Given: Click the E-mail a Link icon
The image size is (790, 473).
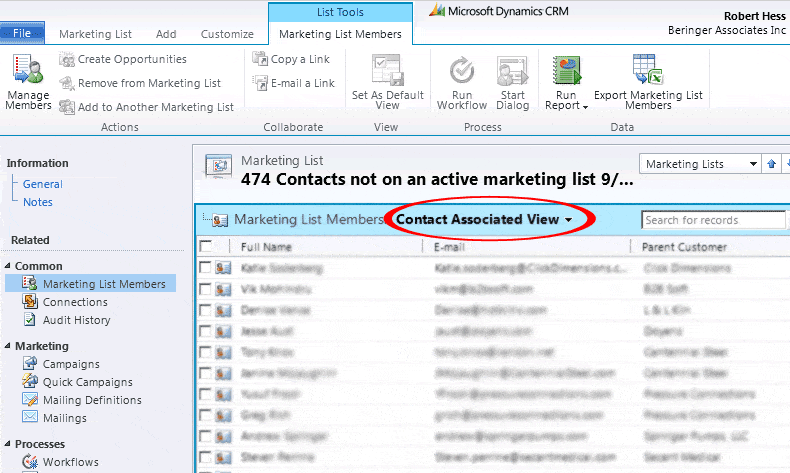Looking at the screenshot, I should (260, 83).
